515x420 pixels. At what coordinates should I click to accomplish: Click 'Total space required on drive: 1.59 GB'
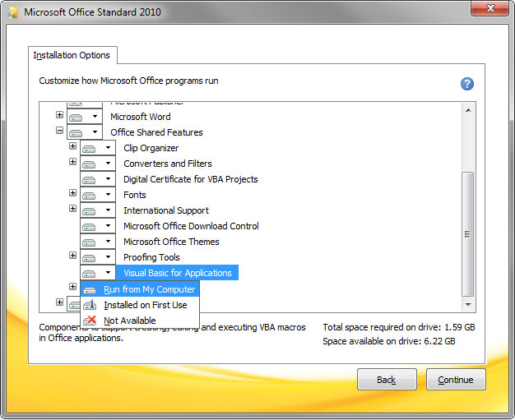399,327
